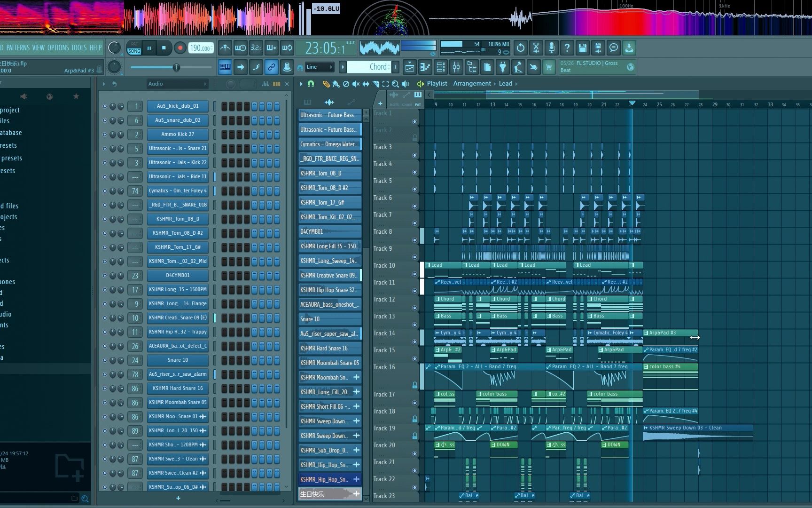Screen dimensions: 812x508
Task: Click the playhead marker on the timeline
Action: [x=632, y=103]
